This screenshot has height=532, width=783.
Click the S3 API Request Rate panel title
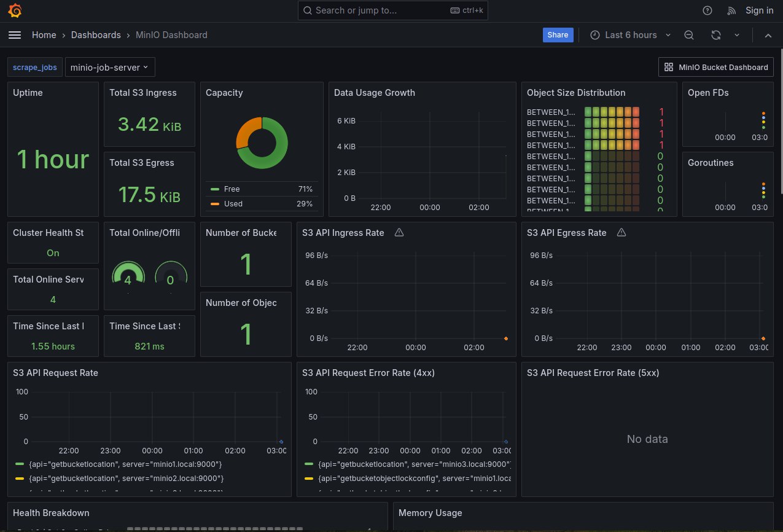click(x=56, y=373)
